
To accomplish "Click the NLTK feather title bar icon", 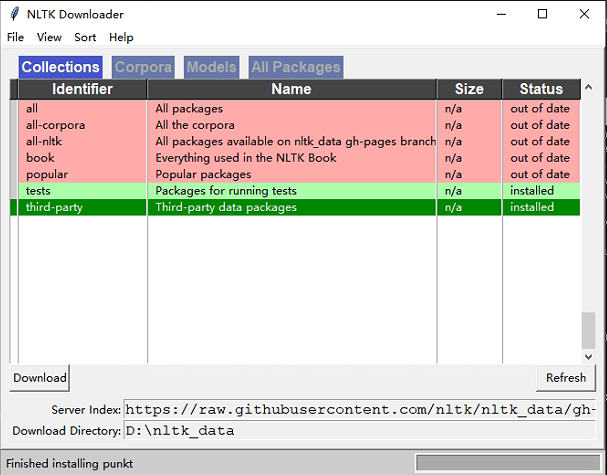I will click(x=14, y=14).
